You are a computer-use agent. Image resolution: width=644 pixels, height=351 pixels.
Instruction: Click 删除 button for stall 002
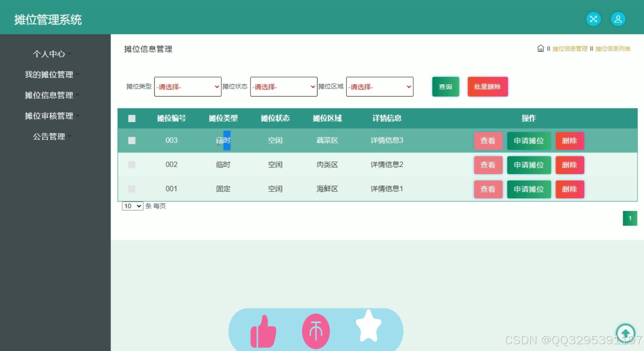click(x=570, y=165)
